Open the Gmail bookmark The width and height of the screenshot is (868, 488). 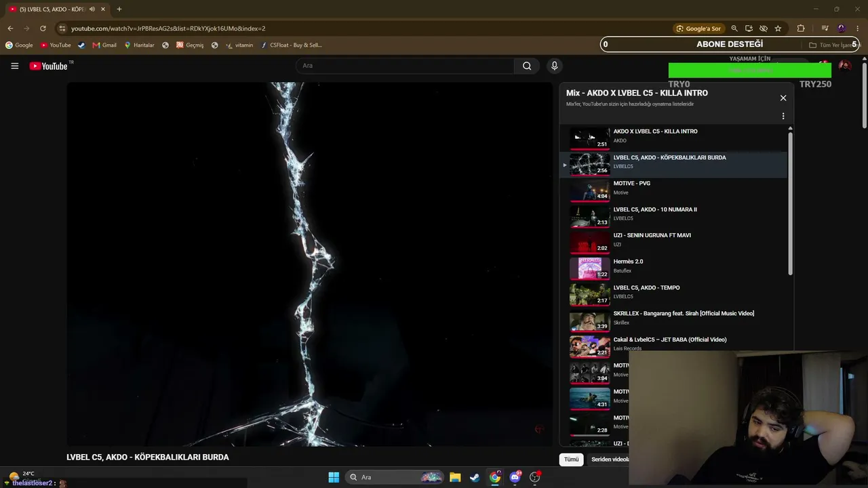(x=104, y=45)
